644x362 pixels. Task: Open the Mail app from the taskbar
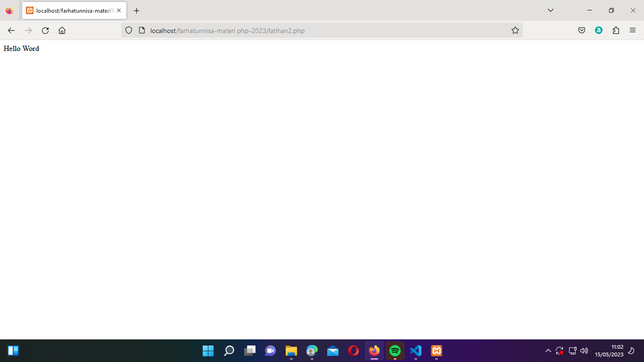[333, 351]
